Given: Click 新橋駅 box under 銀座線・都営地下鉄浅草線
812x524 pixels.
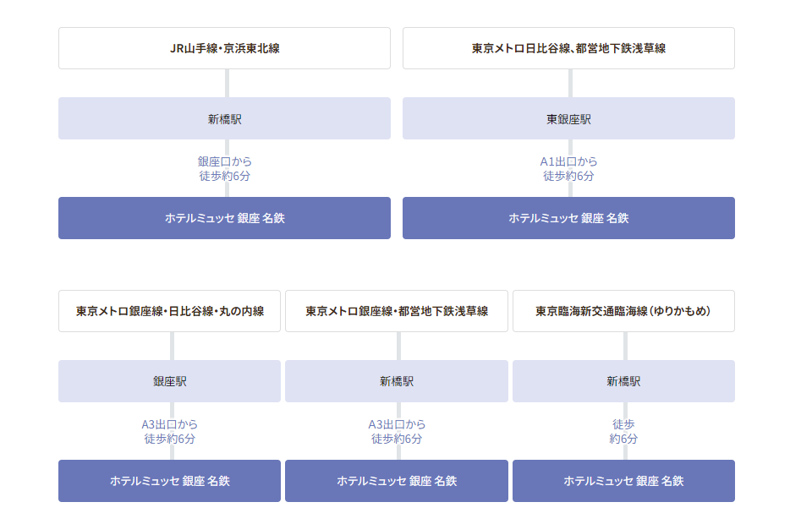Looking at the screenshot, I should click(x=397, y=381).
